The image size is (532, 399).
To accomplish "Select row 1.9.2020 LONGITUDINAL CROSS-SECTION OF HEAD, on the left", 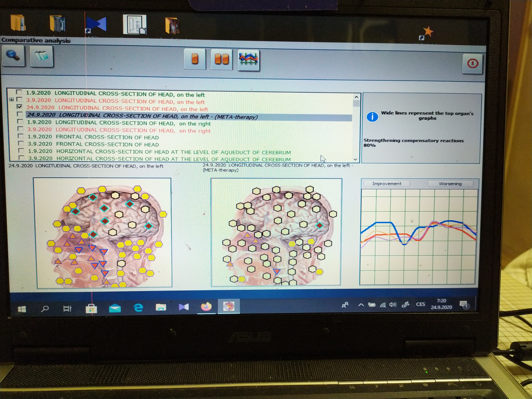I will (x=115, y=94).
